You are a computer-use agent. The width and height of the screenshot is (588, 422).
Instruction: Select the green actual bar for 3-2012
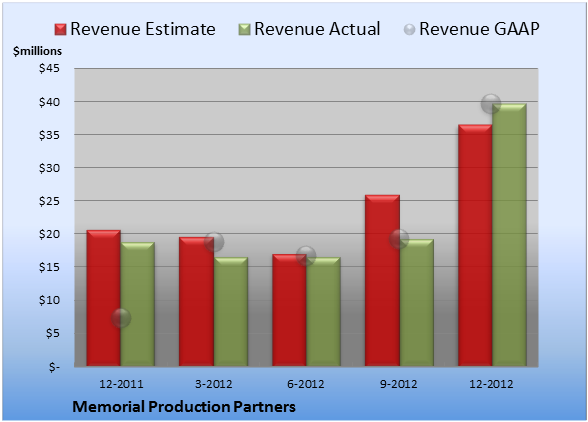tap(231, 312)
